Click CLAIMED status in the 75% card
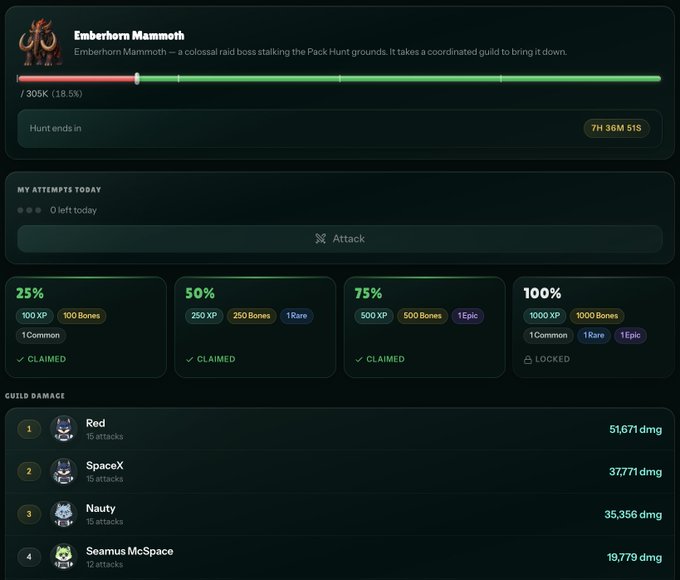The height and width of the screenshot is (580, 680). coord(385,359)
